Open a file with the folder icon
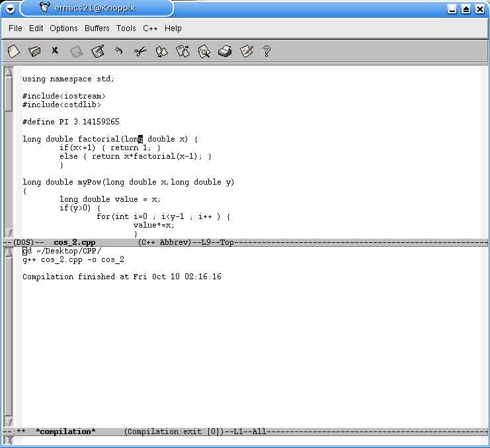The height and width of the screenshot is (448, 490). [34, 51]
